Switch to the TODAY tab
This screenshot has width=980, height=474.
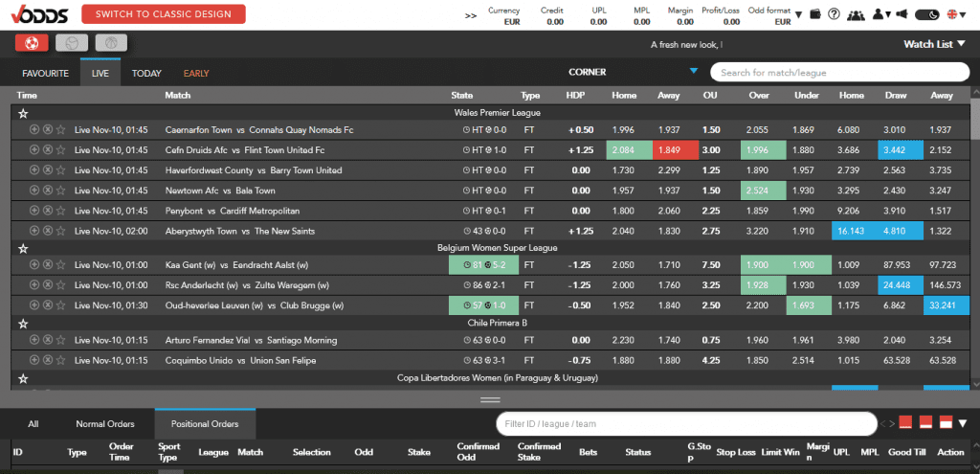click(x=146, y=73)
